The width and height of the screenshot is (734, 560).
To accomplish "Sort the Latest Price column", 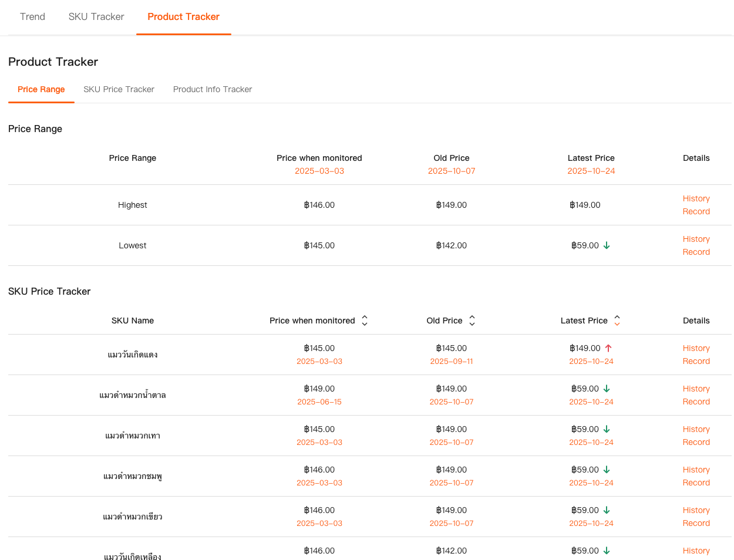I will pyautogui.click(x=617, y=321).
